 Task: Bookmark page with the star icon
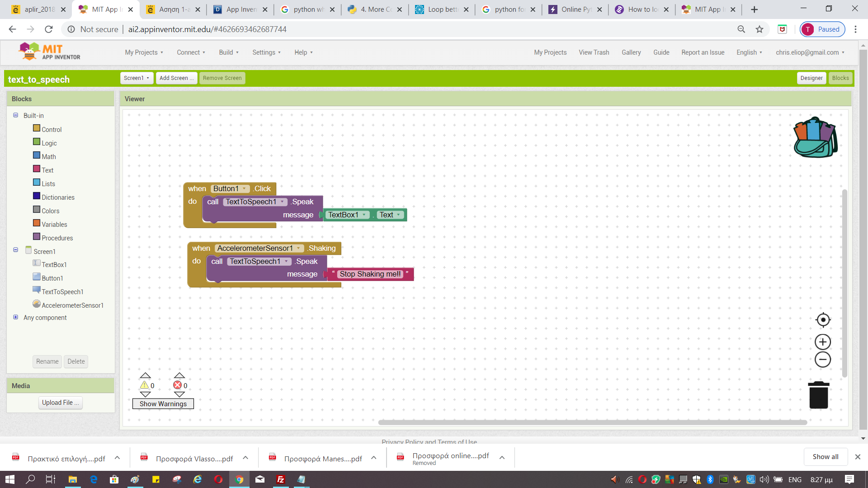[759, 29]
